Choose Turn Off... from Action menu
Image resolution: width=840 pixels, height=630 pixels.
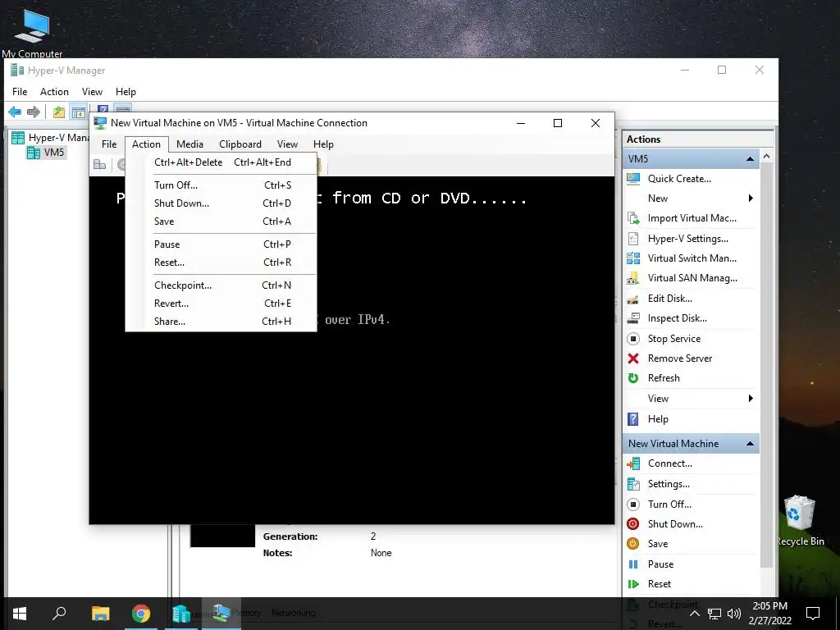pos(221,185)
